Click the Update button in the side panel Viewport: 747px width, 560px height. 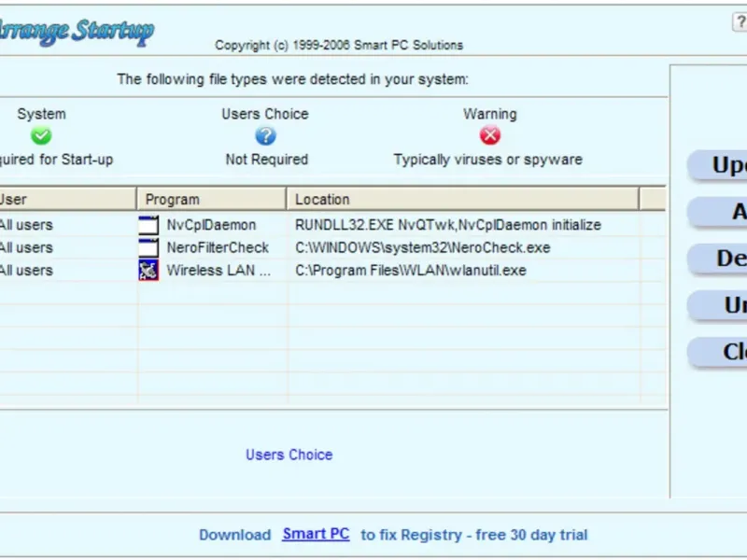point(717,165)
